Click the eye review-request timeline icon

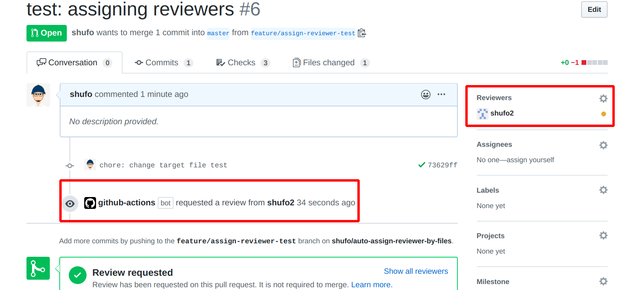(70, 204)
